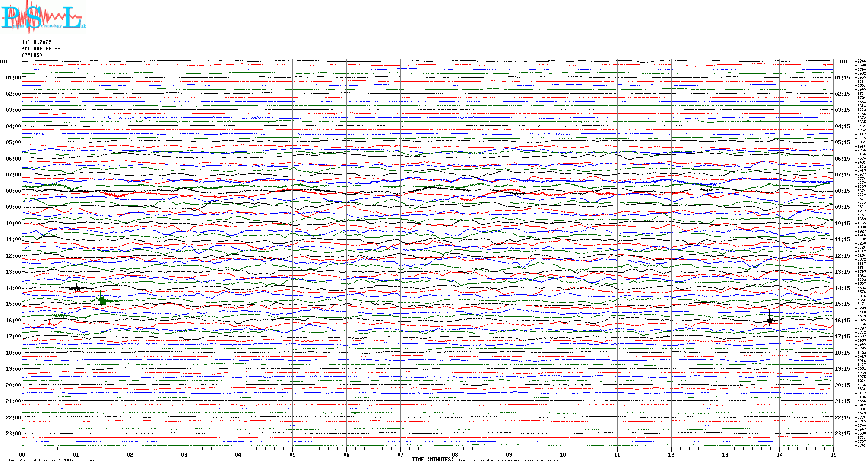This screenshot has width=868, height=466.
Task: Click minute tick 07 on bottom axis
Action: [401, 454]
